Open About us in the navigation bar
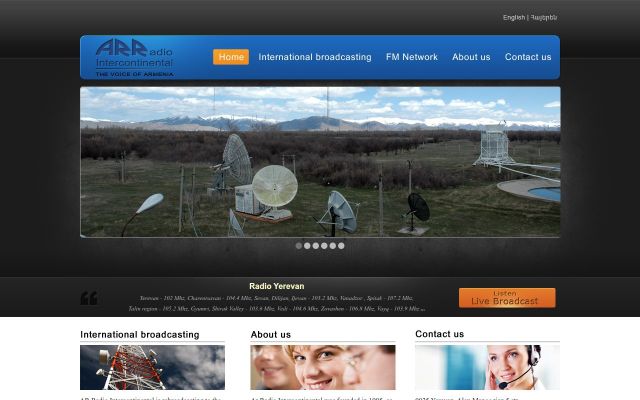This screenshot has height=400, width=640. [x=471, y=57]
